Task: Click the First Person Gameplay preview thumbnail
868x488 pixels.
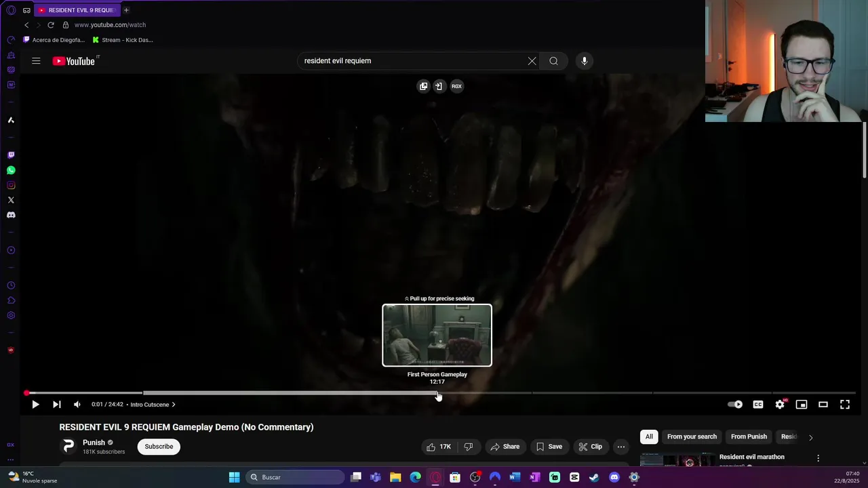Action: pos(437,335)
